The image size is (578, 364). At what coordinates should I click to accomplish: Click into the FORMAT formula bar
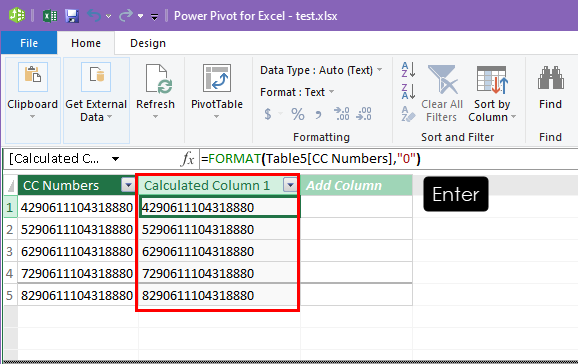pos(389,159)
